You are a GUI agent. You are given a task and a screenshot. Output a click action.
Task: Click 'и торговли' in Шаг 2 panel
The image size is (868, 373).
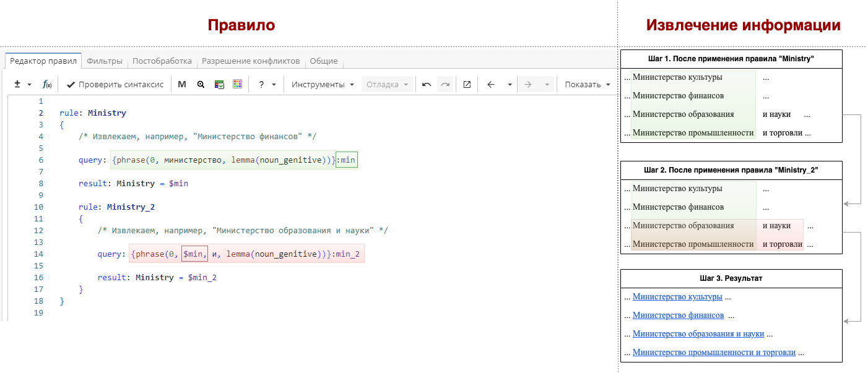pyautogui.click(x=783, y=244)
